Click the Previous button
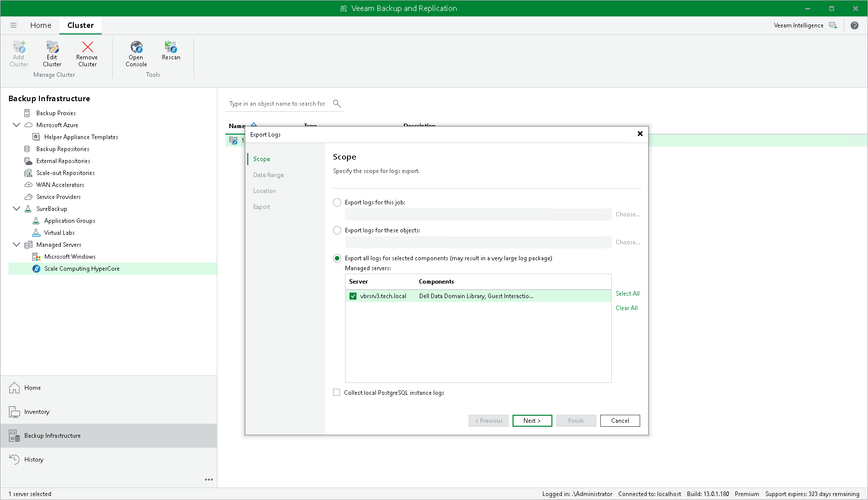The width and height of the screenshot is (868, 500). pyautogui.click(x=489, y=421)
